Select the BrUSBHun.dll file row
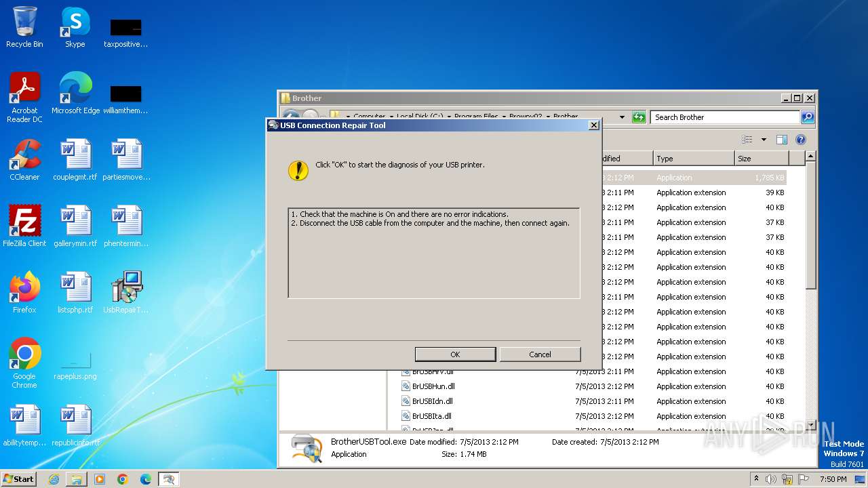The height and width of the screenshot is (488, 868). pos(593,386)
